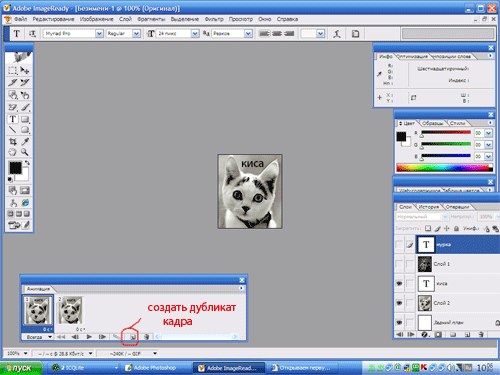
Task: Open the Редактирование menu
Action: (53, 19)
